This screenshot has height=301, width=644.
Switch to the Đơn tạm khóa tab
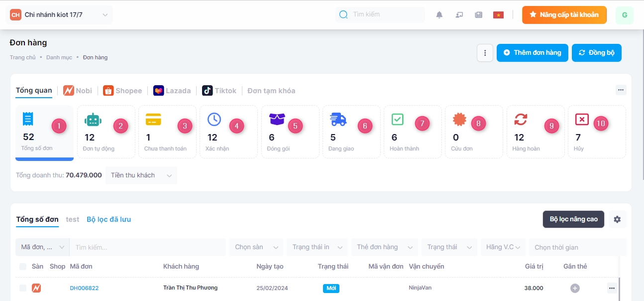271,91
